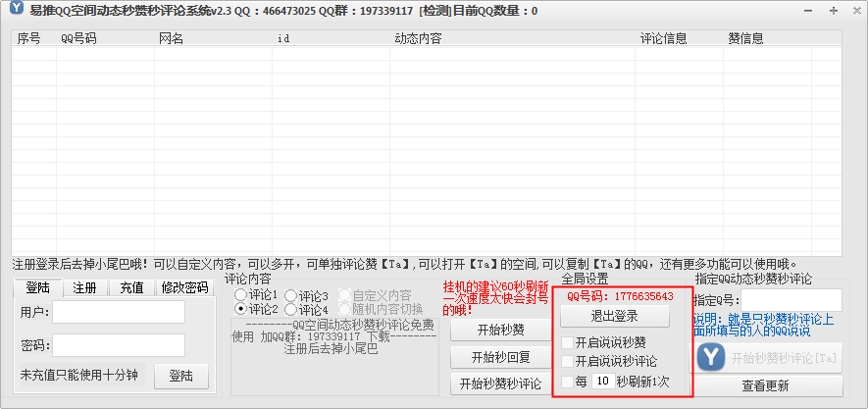Screen dimensions: 868x409
Task: Click the 全局设置 group label
Action: (586, 279)
